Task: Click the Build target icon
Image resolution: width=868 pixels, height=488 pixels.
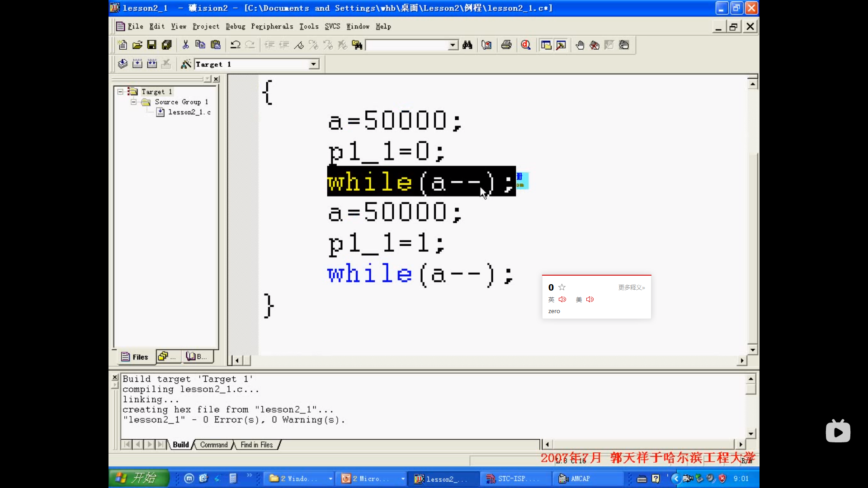Action: [x=137, y=64]
